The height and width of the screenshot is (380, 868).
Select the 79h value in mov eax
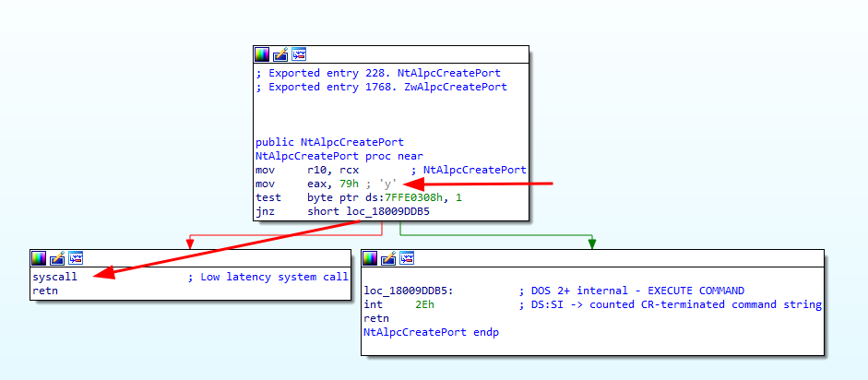pyautogui.click(x=350, y=184)
